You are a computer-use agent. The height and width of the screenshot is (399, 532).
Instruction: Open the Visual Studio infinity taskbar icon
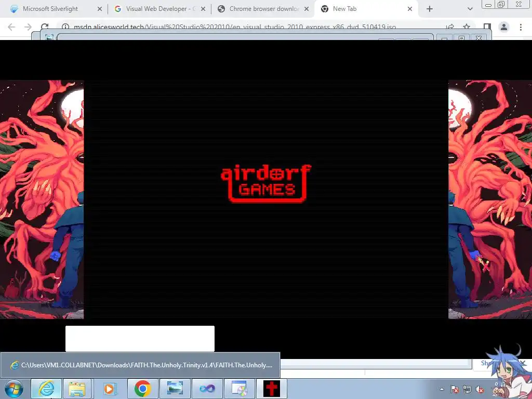[x=207, y=389]
